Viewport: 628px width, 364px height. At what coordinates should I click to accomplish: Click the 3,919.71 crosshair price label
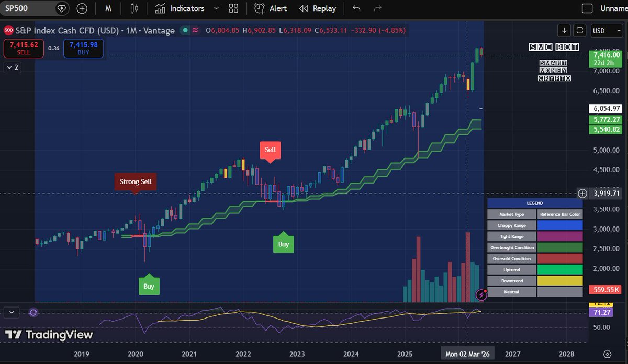[605, 194]
